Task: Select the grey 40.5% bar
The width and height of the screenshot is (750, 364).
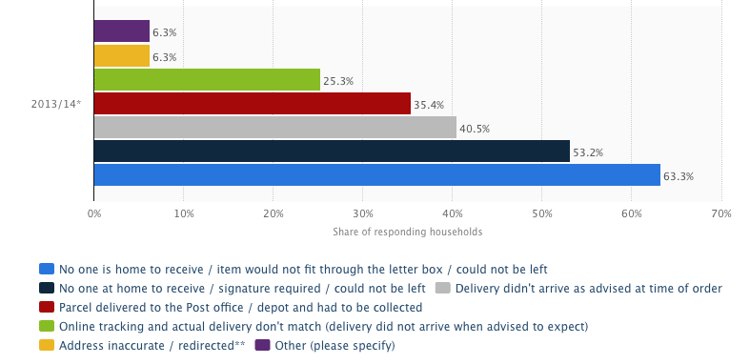Action: (x=275, y=127)
